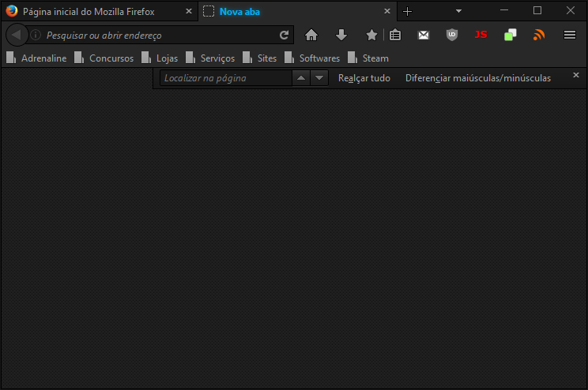Image resolution: width=588 pixels, height=390 pixels.
Task: Reload page using the refresh button
Action: point(285,35)
